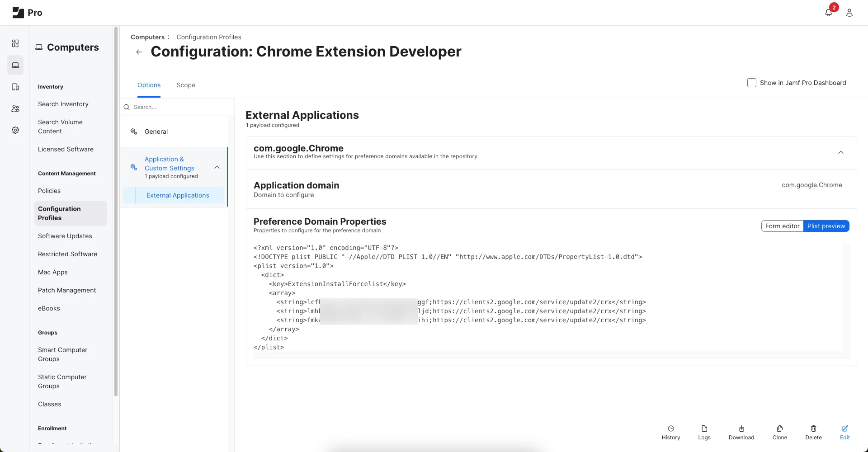
Task: Click the Application & Custom Settings icon
Action: click(x=134, y=167)
